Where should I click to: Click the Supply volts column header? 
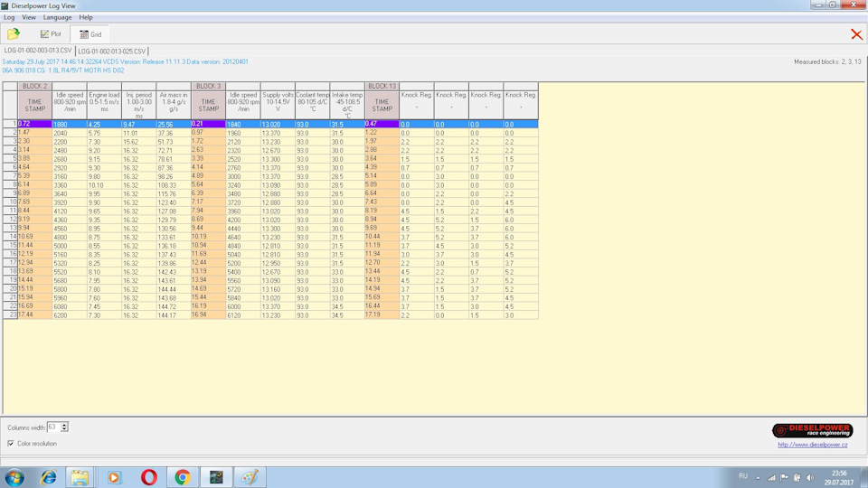coord(278,105)
